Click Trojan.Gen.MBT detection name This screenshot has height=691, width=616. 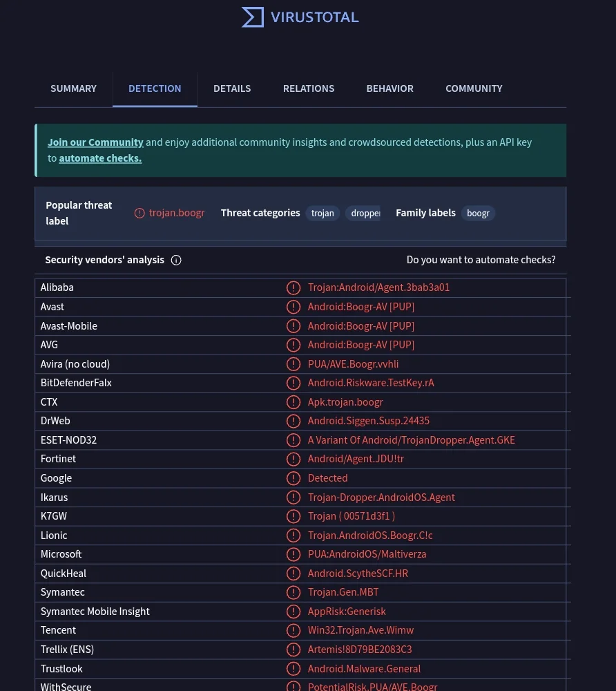343,592
